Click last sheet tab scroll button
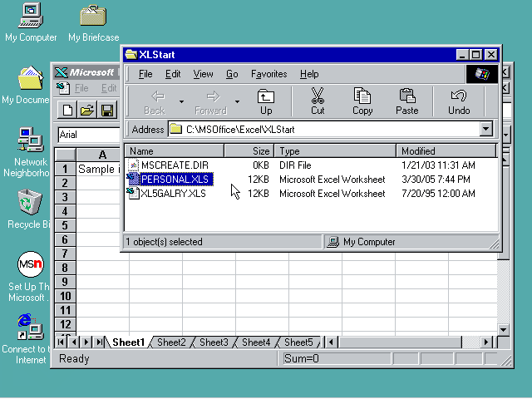This screenshot has height=399, width=532. [99, 342]
